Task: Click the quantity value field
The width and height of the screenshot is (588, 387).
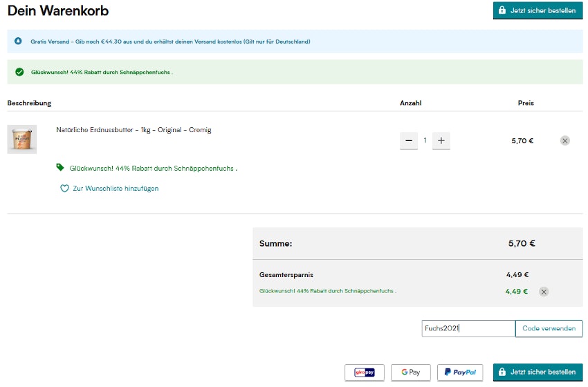Action: tap(425, 141)
